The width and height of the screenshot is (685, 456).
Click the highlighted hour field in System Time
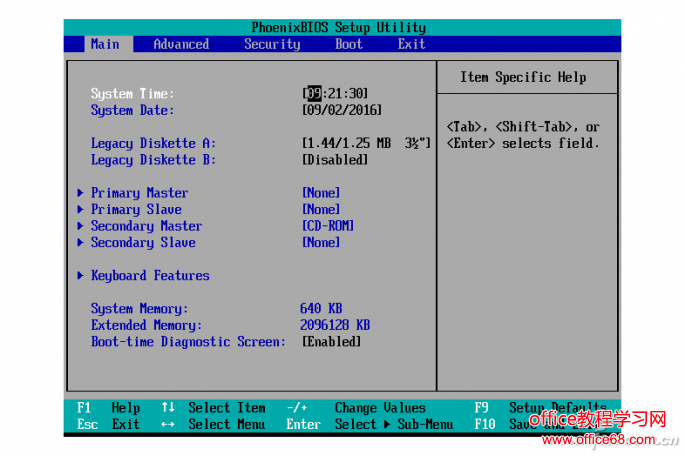click(313, 94)
